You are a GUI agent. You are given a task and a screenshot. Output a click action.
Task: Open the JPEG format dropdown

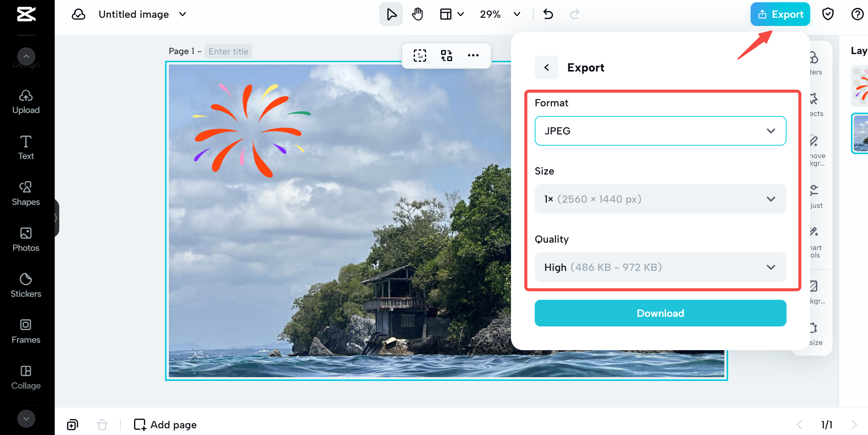pos(660,131)
